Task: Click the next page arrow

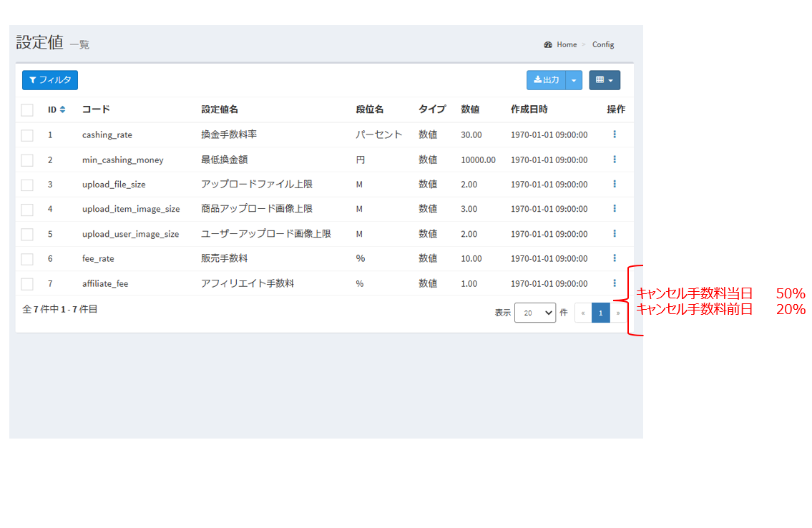Action: tap(618, 313)
